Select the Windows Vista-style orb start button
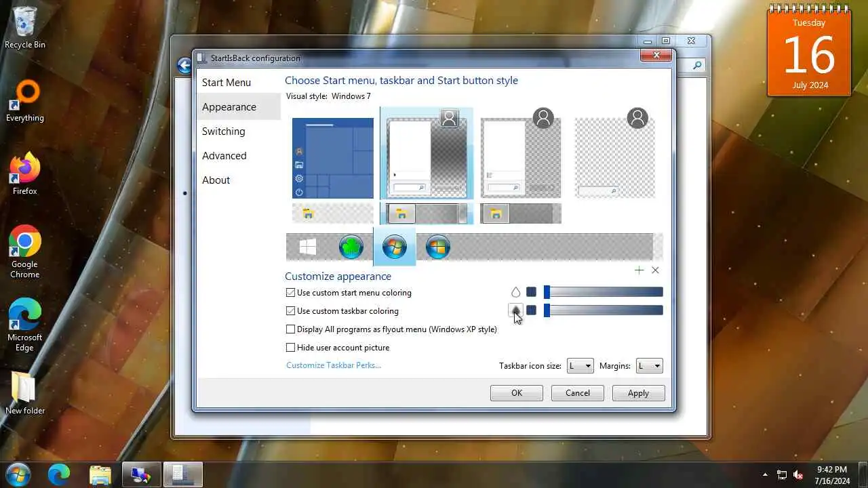Screen dimensions: 868x488 tap(438, 247)
